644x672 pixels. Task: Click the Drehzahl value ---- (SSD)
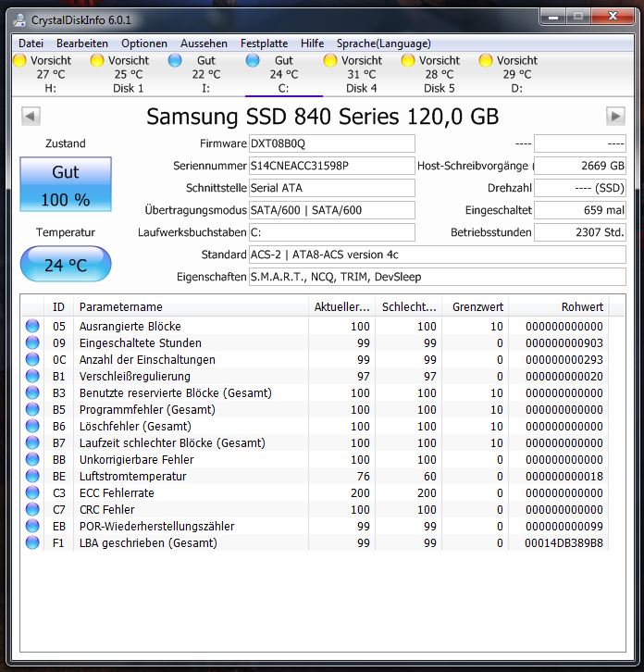click(580, 188)
